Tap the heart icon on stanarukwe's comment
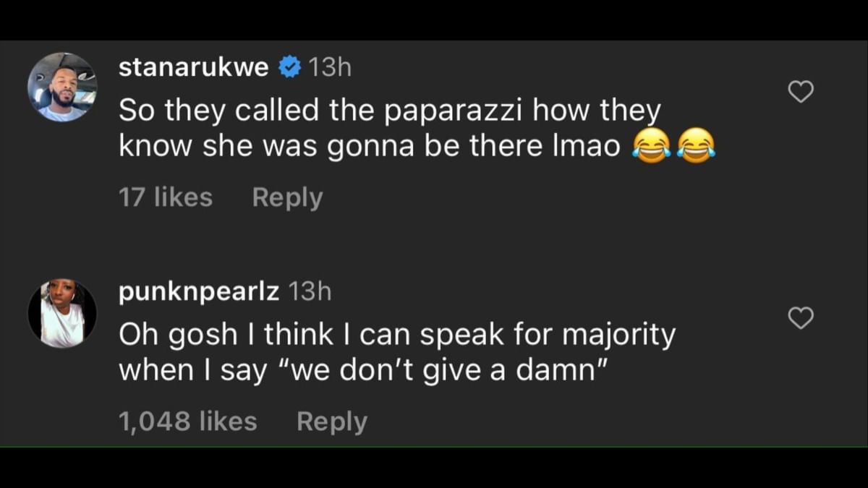868x488 pixels. click(x=801, y=92)
